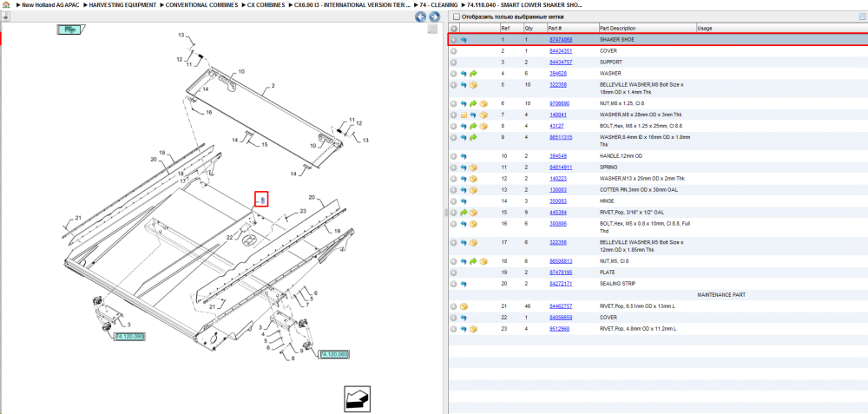This screenshot has width=868, height=414.
Task: Click blue arrow icon in SHAKER SHOE row
Action: point(464,40)
